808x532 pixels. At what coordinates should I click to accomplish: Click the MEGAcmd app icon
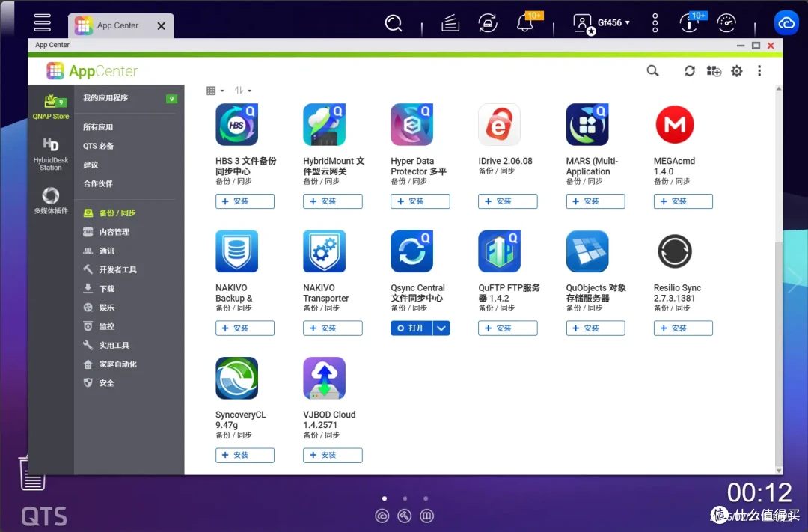point(675,125)
